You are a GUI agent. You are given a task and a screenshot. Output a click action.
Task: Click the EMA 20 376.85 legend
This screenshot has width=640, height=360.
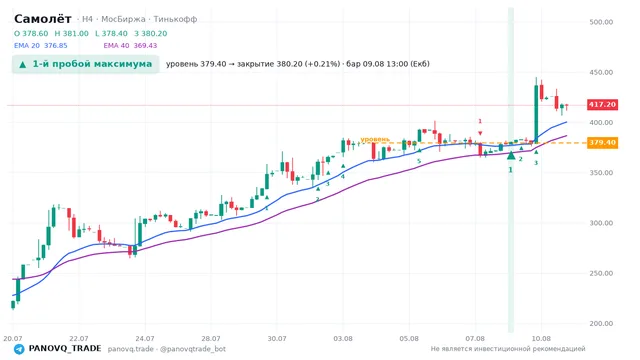40,46
